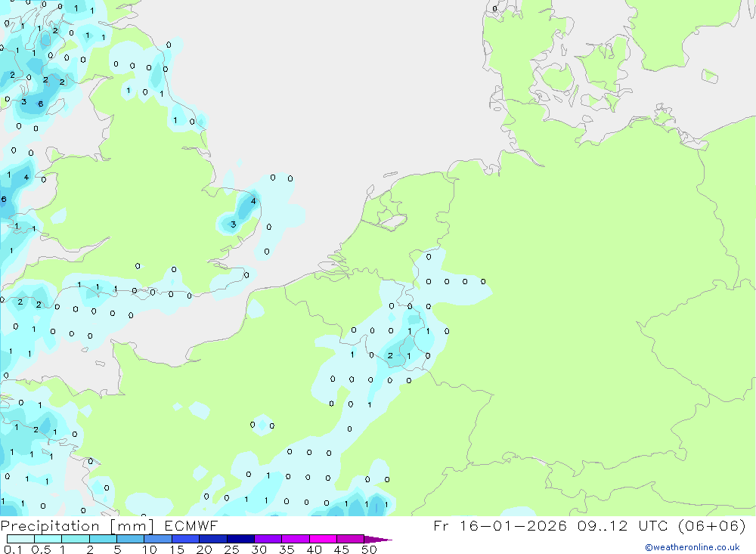The width and height of the screenshot is (756, 554).
Task: Click the 'ECMWF' model label
Action: coord(191,526)
